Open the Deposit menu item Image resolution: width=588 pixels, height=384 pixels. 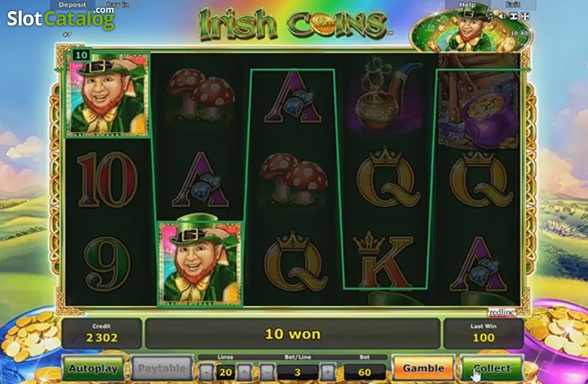(72, 4)
